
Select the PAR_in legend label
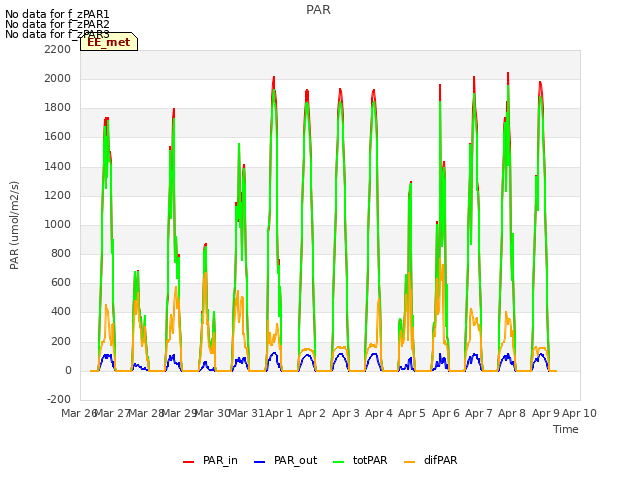click(x=220, y=460)
